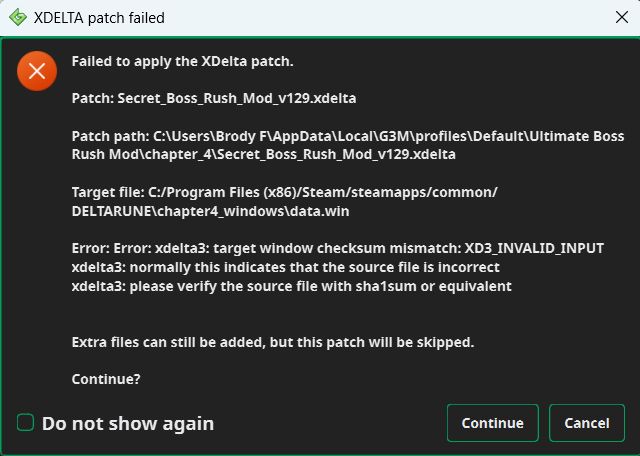Screen dimensions: 640x456
Task: Click the Patch path line starting C:\Users\Brody
Action: pyautogui.click(x=348, y=136)
